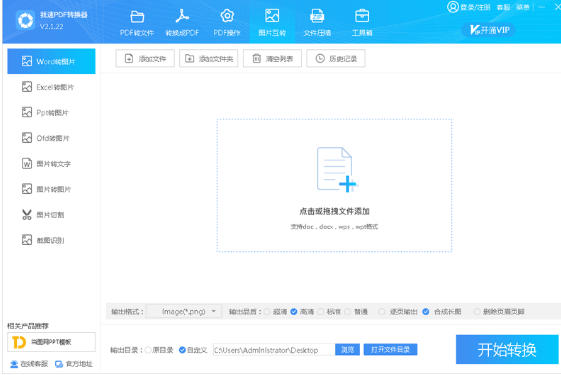Open the 文件压缩 ZIP icon tab
This screenshot has height=375, width=561.
pos(317,23)
